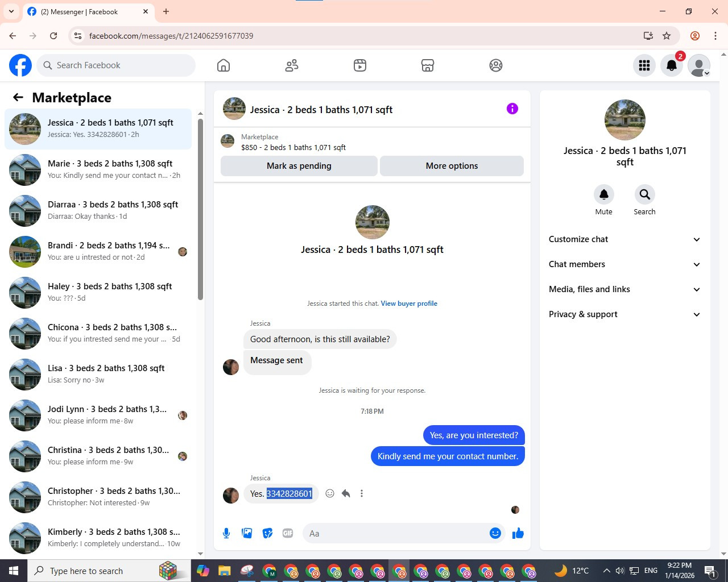The image size is (728, 582).
Task: Reply to Jessica's phone number message
Action: point(346,493)
